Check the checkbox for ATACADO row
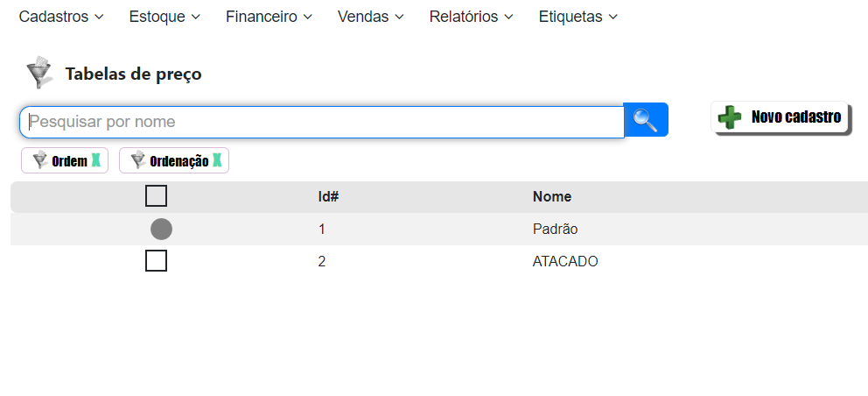The width and height of the screenshot is (868, 396). click(156, 261)
